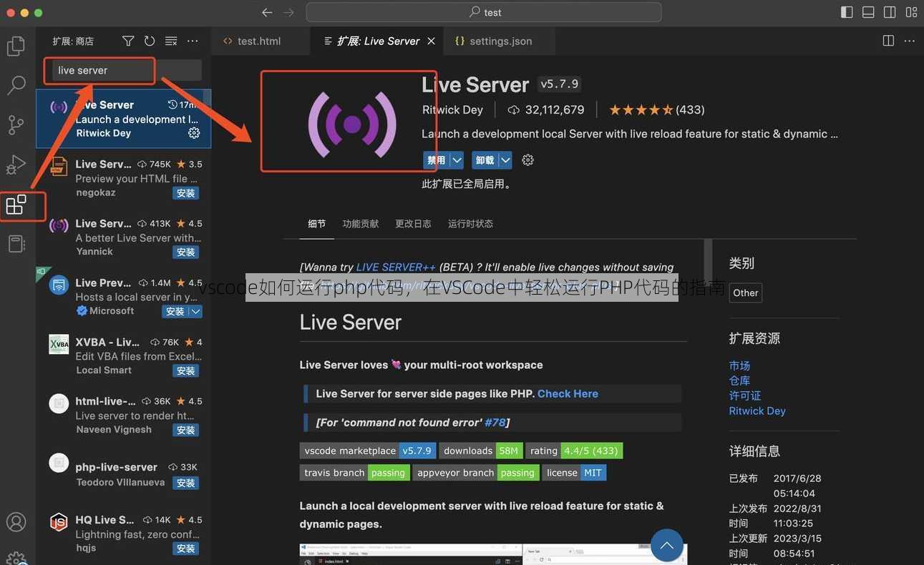Image resolution: width=924 pixels, height=565 pixels.
Task: Open the Search view in activity bar
Action: point(16,85)
